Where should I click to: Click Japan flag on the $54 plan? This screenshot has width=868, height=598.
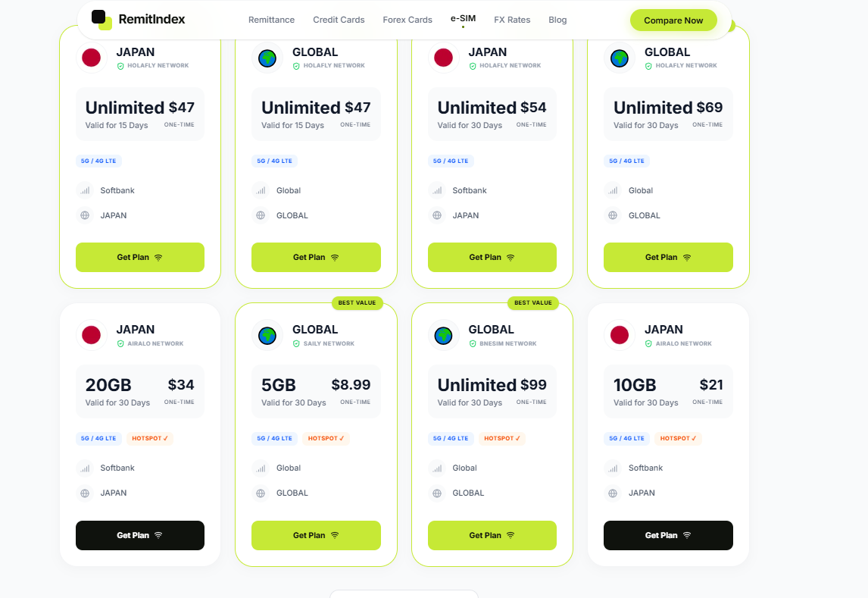coord(444,58)
